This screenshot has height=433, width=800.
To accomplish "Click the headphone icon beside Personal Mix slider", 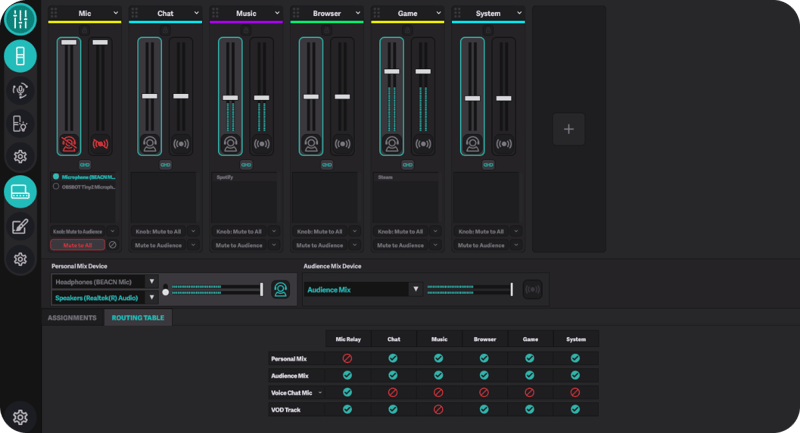I will pyautogui.click(x=282, y=290).
